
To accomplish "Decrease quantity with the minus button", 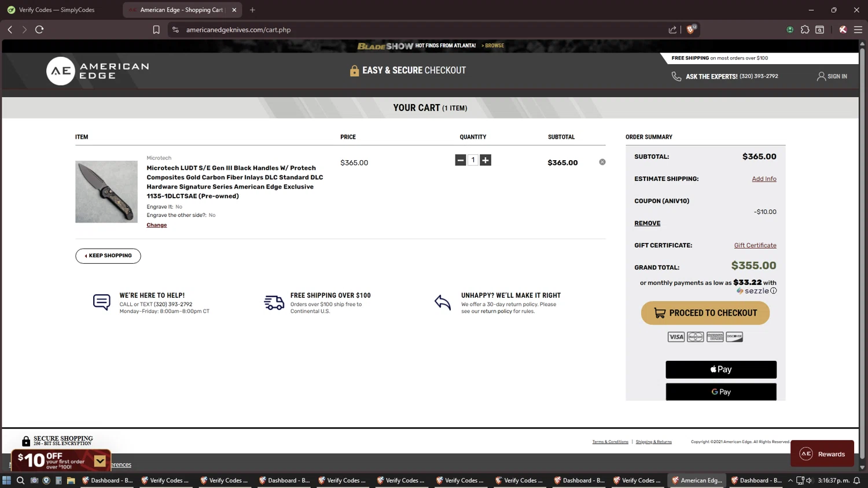I will pyautogui.click(x=461, y=160).
